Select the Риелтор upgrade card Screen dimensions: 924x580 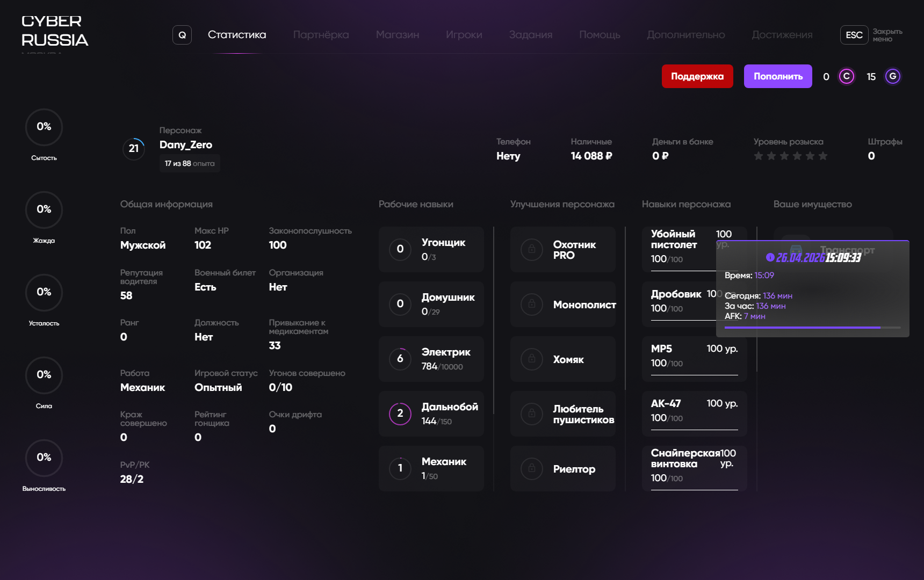pyautogui.click(x=563, y=469)
